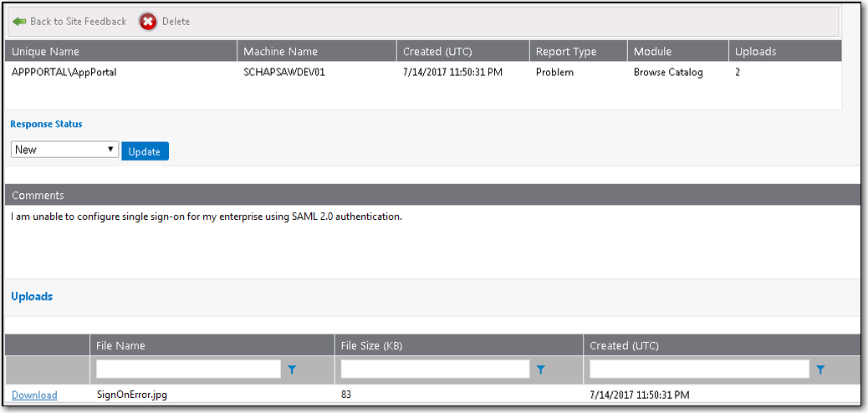Click the Module column header
The height and width of the screenshot is (413, 868).
652,52
